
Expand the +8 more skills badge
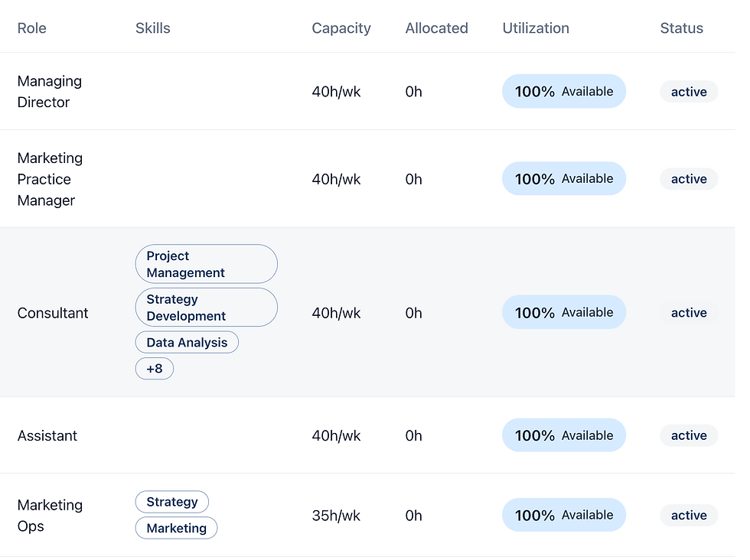coord(155,369)
